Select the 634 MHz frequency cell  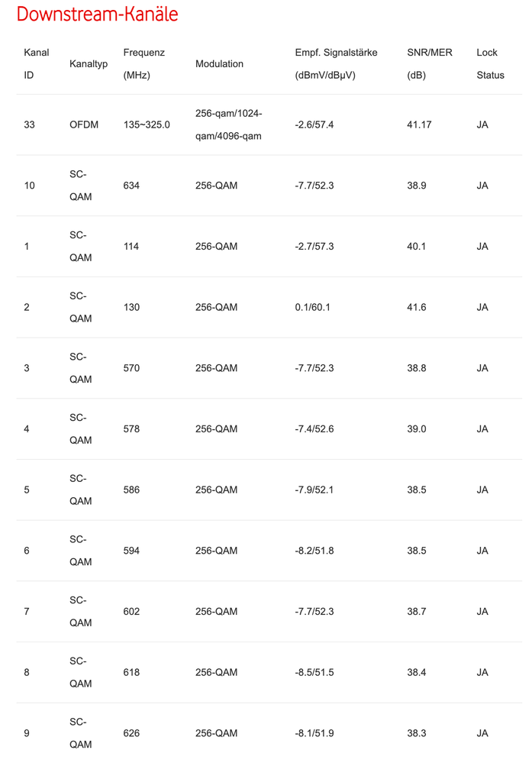tap(131, 186)
